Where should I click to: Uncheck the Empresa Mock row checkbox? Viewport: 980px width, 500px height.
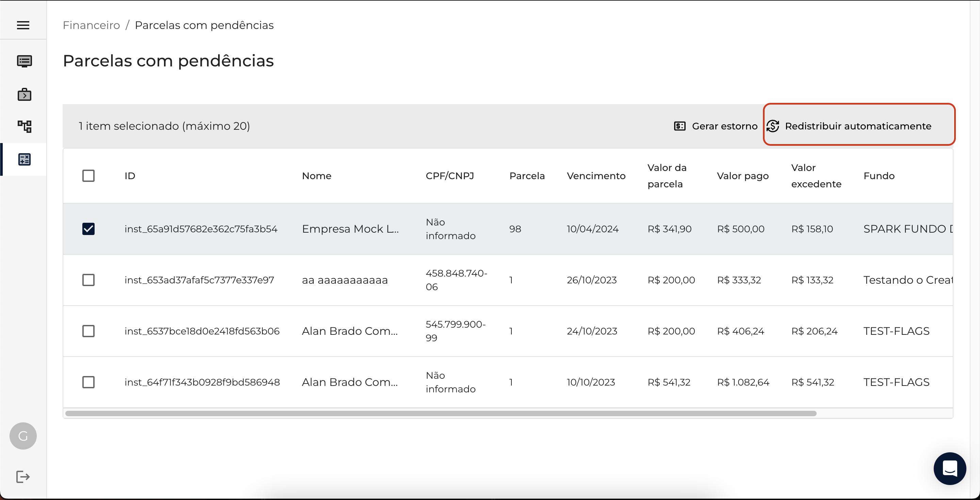click(x=88, y=229)
